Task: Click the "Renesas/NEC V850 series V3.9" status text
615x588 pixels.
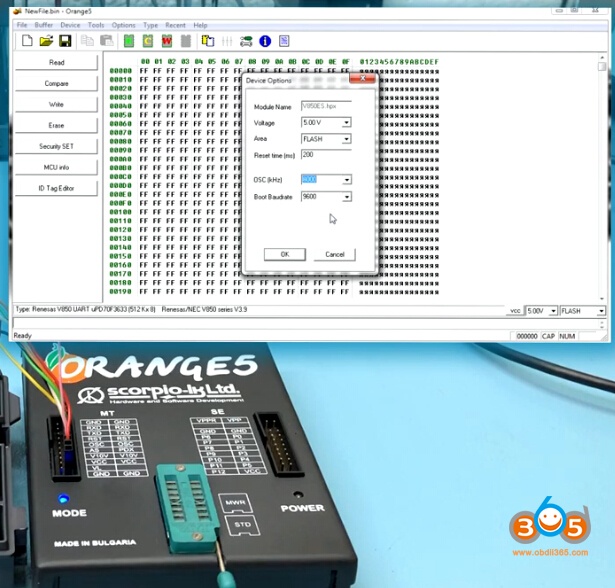Action: pyautogui.click(x=204, y=309)
